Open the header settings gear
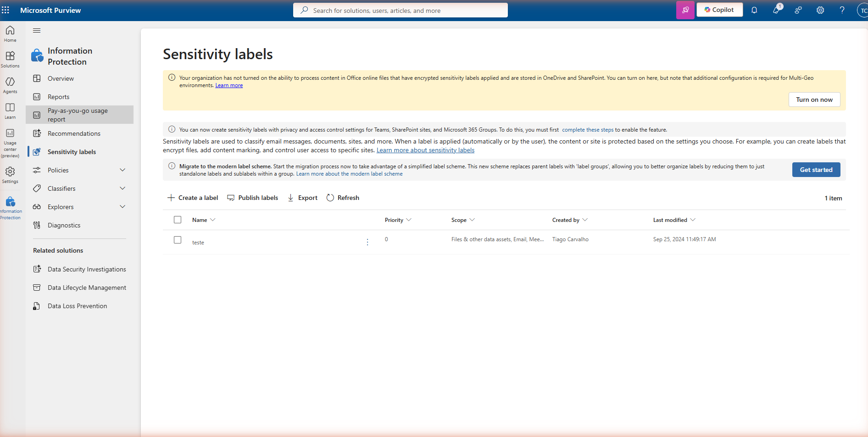Viewport: 868px width, 437px height. point(820,10)
